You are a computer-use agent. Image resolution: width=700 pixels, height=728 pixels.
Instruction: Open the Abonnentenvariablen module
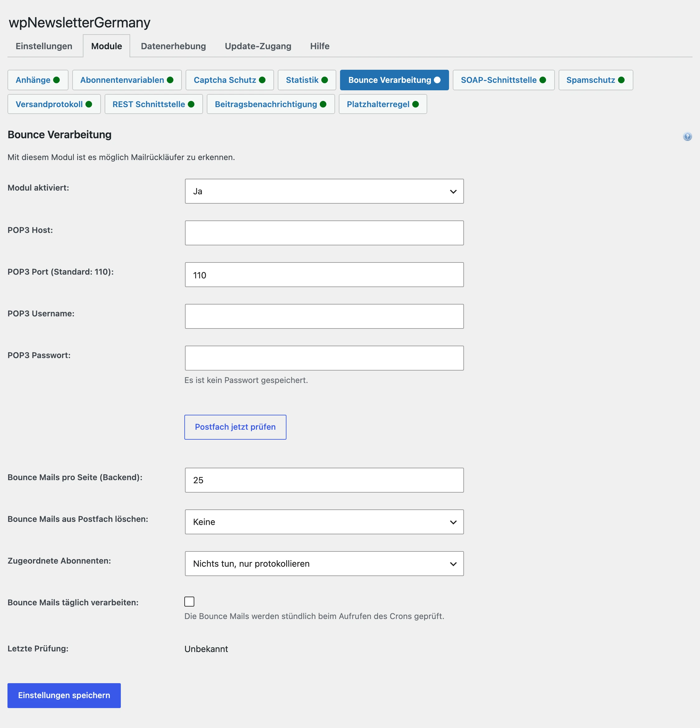(127, 80)
